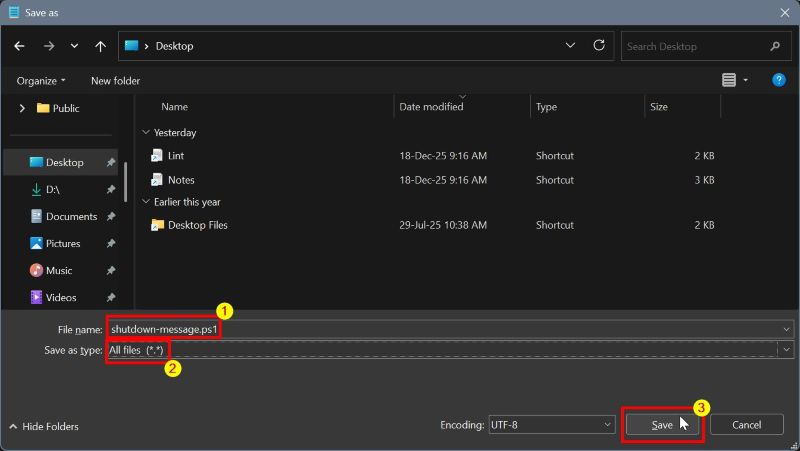Screen dimensions: 800x451
Task: Change view using the view layout icon
Action: click(729, 80)
